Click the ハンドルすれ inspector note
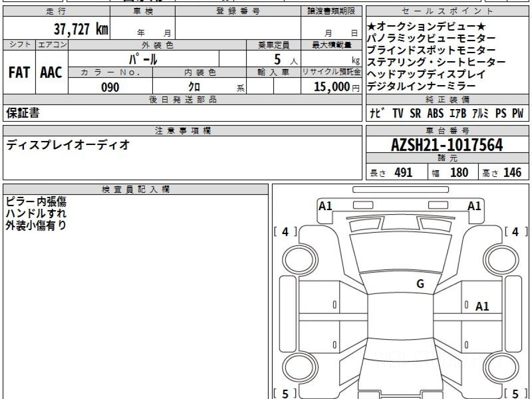532x399 pixels. 36,213
